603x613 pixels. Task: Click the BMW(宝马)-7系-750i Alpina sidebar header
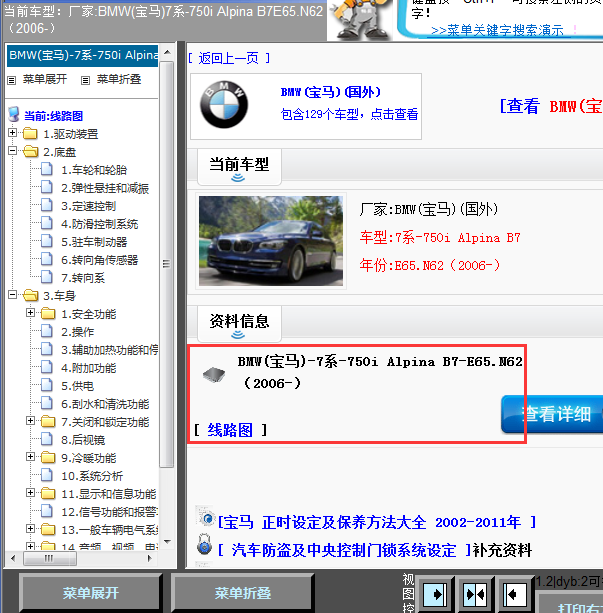(x=83, y=55)
